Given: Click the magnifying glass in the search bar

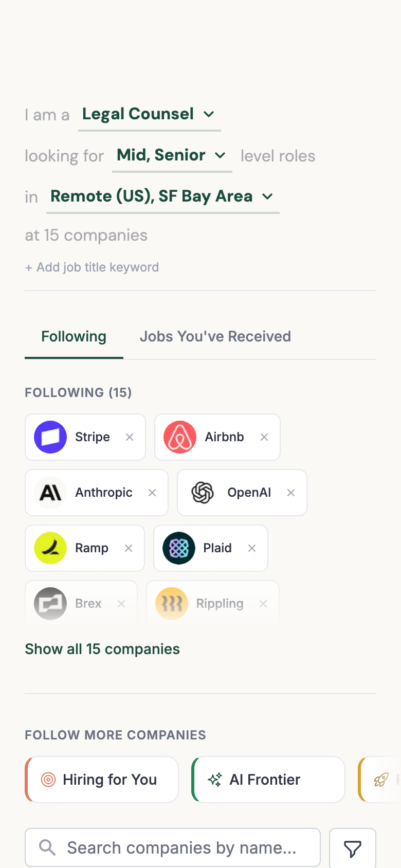Looking at the screenshot, I should coord(47,847).
